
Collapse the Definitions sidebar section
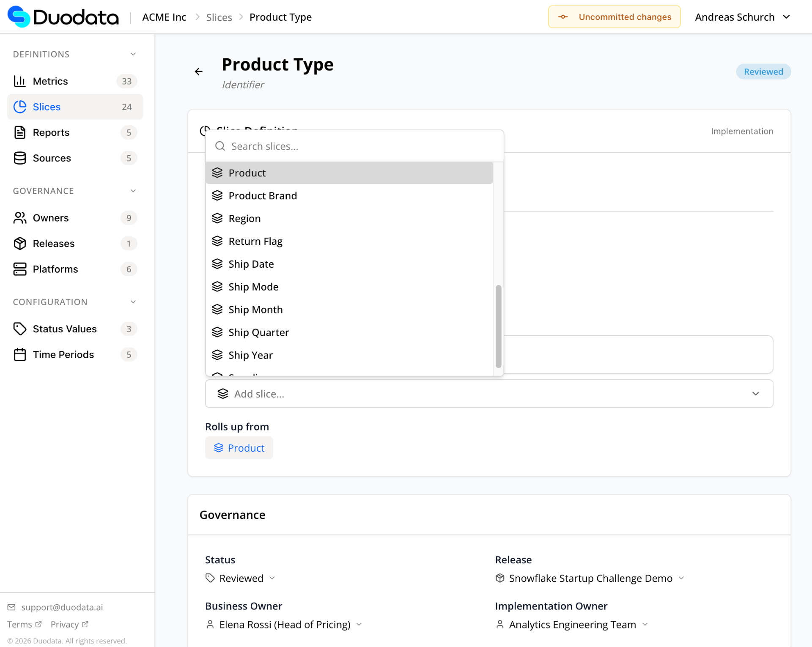point(133,54)
